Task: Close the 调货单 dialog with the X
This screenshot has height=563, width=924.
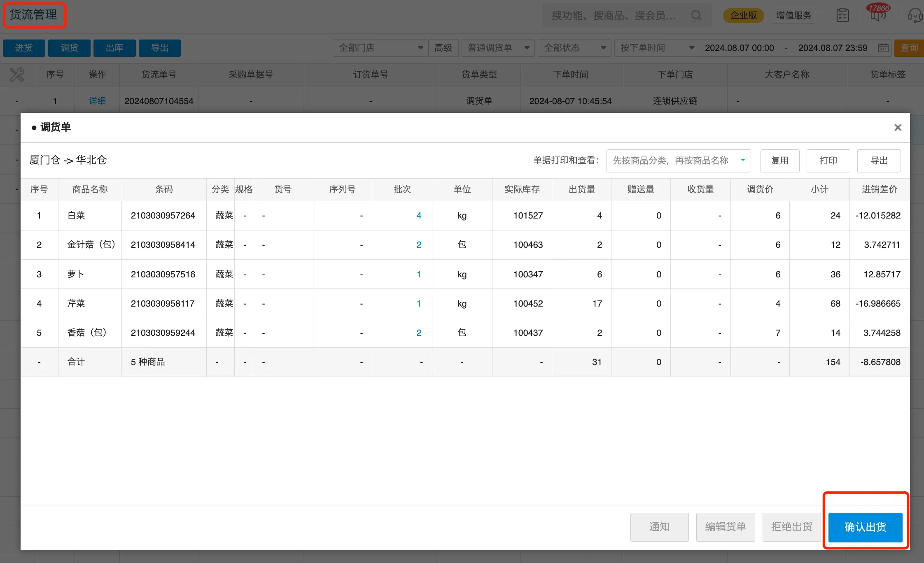Action: pyautogui.click(x=897, y=128)
